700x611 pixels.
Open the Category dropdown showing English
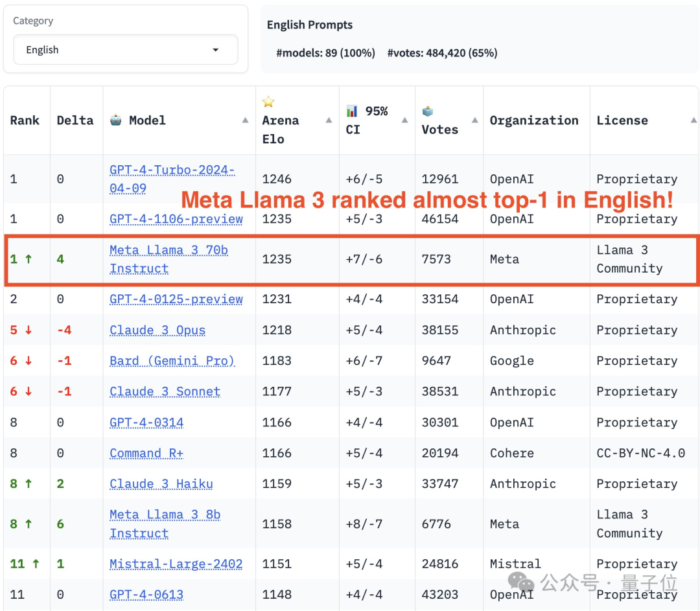pyautogui.click(x=117, y=50)
